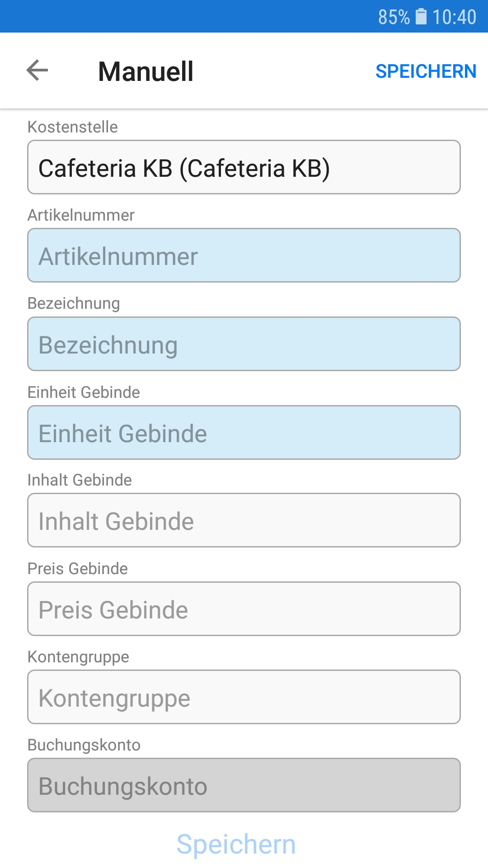Tap the Inhalt Gebinde input box
488x868 pixels.
coord(244,520)
